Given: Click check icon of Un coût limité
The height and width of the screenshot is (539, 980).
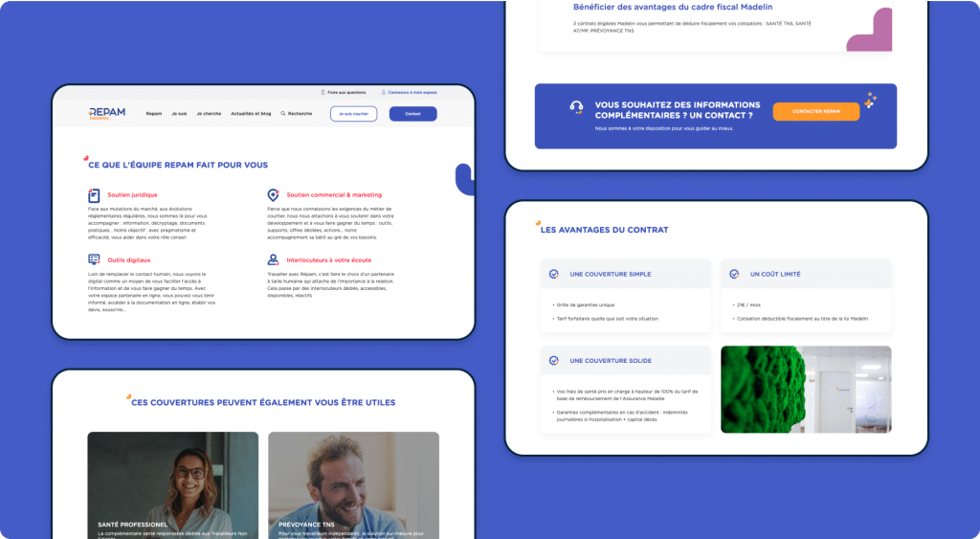Looking at the screenshot, I should (x=734, y=274).
